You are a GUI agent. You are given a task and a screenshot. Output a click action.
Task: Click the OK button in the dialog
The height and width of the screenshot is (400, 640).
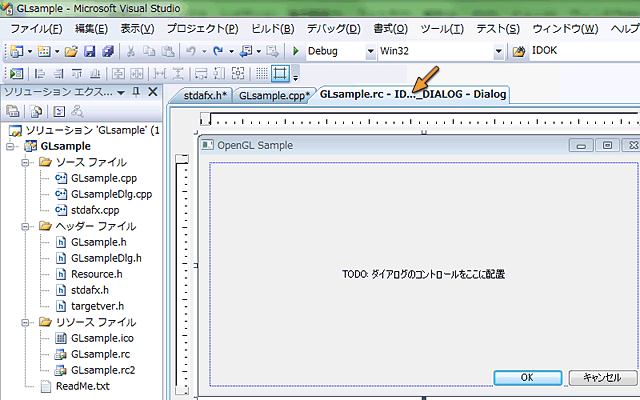click(x=527, y=378)
